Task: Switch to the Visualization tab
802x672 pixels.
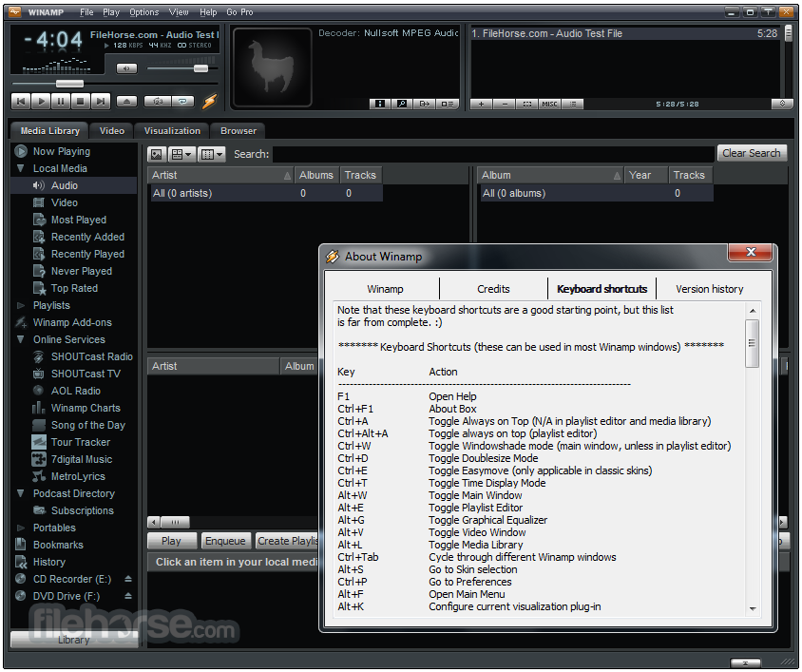Action: [x=171, y=130]
